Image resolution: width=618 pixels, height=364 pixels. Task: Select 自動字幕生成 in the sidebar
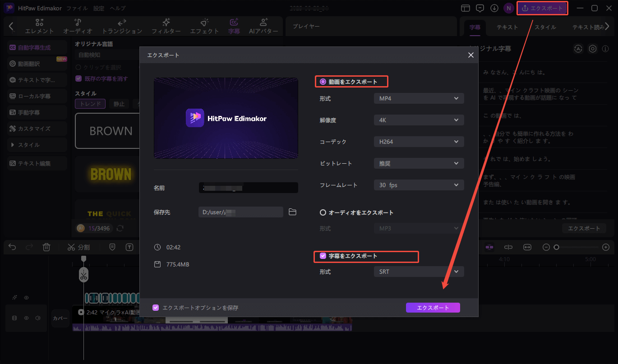[x=37, y=47]
